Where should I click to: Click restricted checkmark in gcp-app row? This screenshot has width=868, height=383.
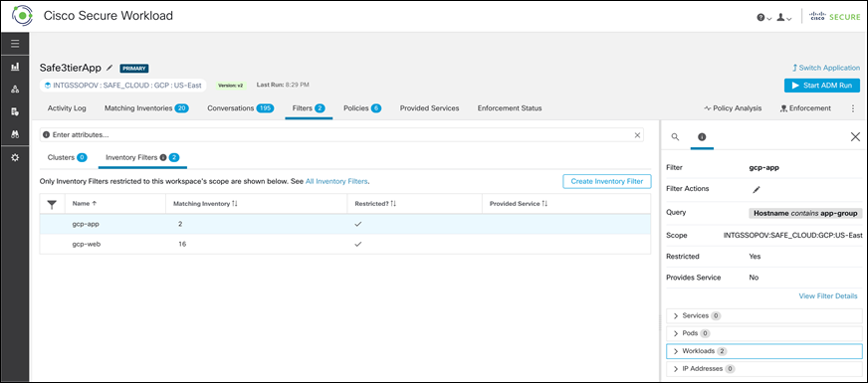coord(358,224)
